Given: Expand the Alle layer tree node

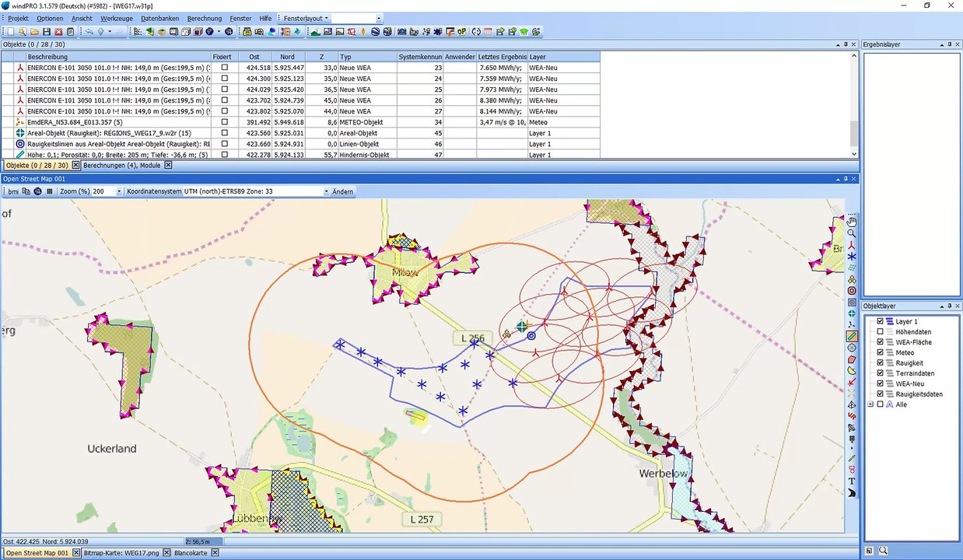Looking at the screenshot, I should (x=870, y=404).
